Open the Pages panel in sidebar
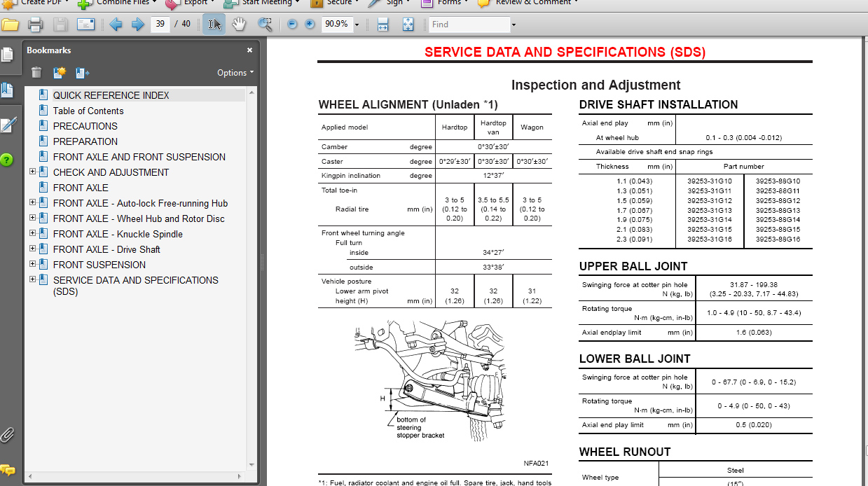868x486 pixels. [7, 55]
